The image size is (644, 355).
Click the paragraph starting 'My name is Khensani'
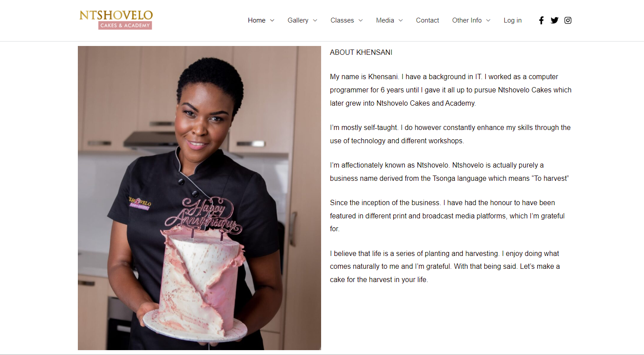pos(451,90)
